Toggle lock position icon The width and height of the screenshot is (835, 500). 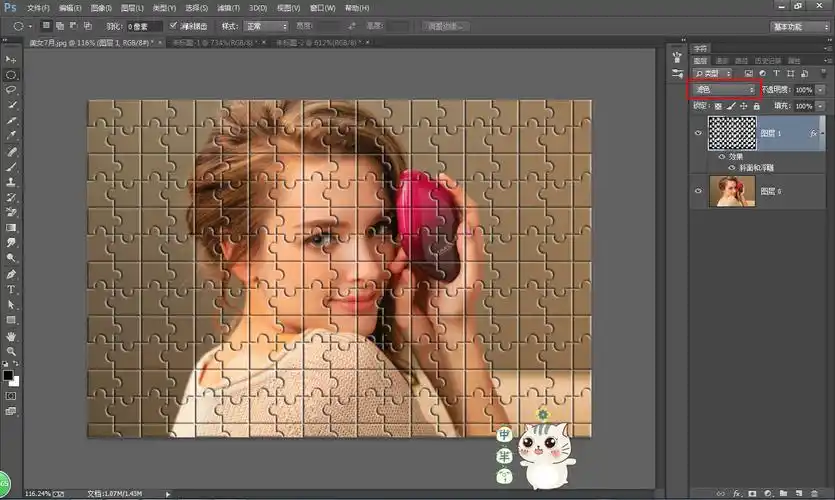(x=743, y=106)
